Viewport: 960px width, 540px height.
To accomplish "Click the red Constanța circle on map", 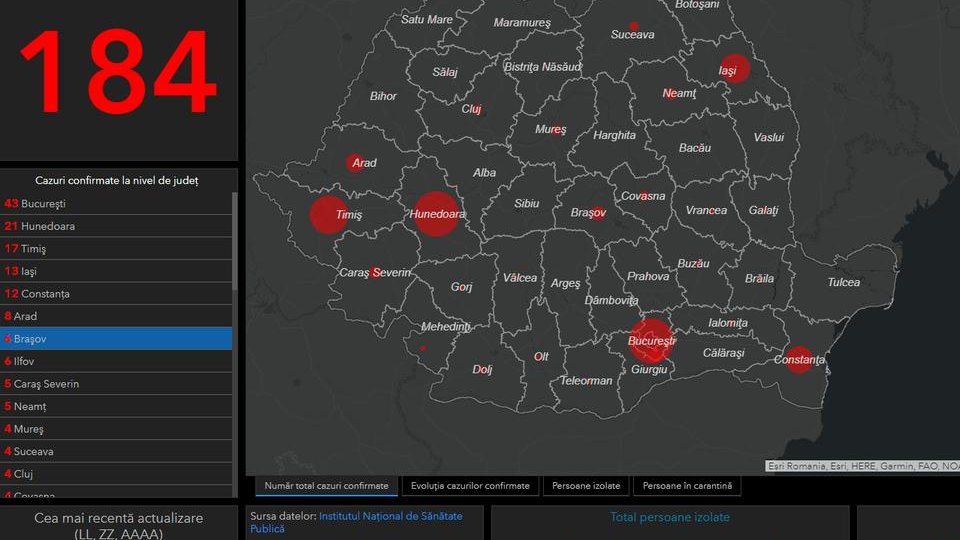I will pos(798,359).
